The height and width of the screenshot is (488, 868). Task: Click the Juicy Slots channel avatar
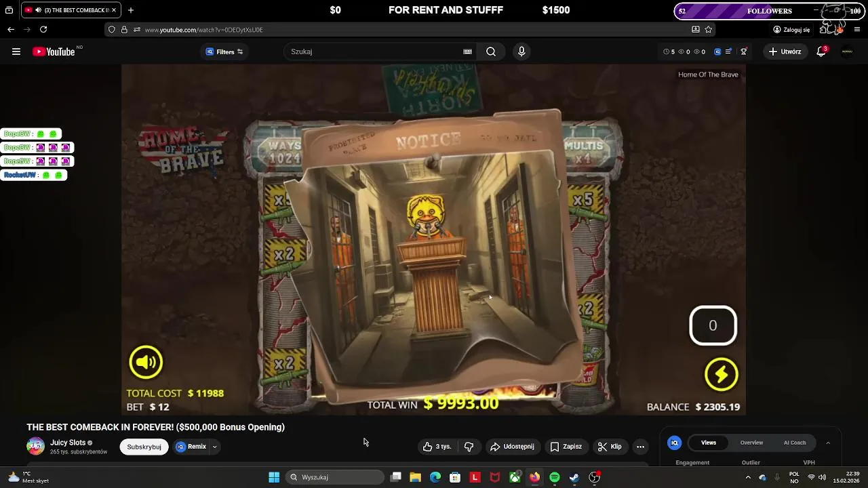[x=35, y=447]
